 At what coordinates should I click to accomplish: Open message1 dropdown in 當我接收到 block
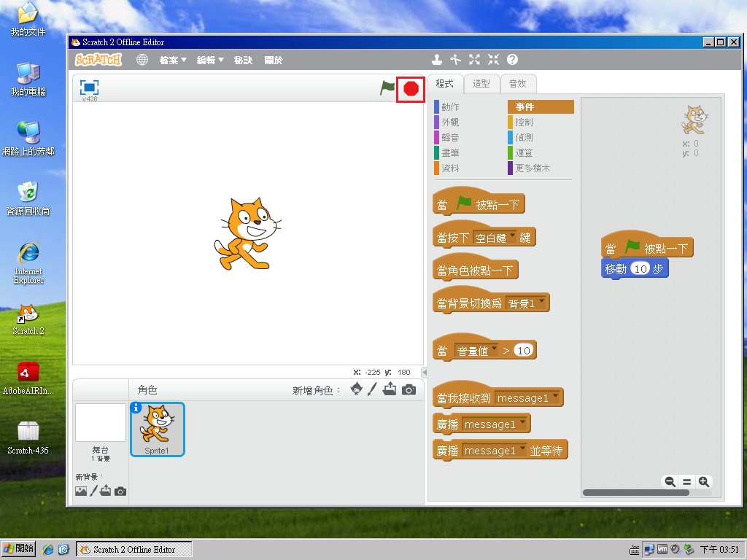tap(527, 397)
